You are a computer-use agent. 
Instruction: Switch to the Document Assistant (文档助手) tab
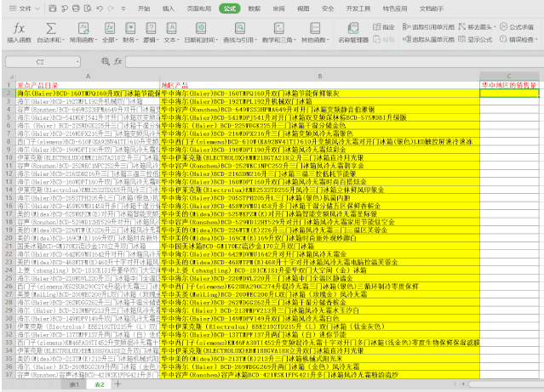[432, 9]
